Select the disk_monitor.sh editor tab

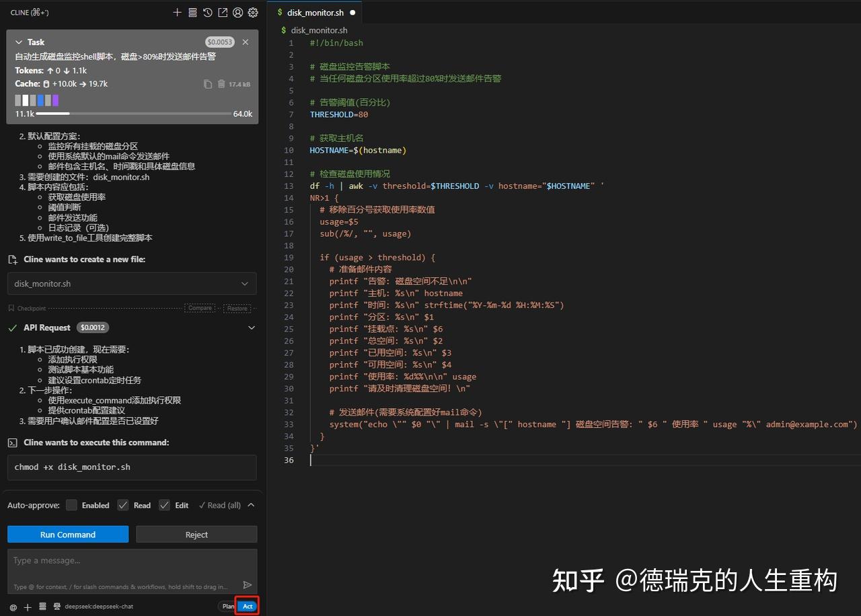pos(316,11)
